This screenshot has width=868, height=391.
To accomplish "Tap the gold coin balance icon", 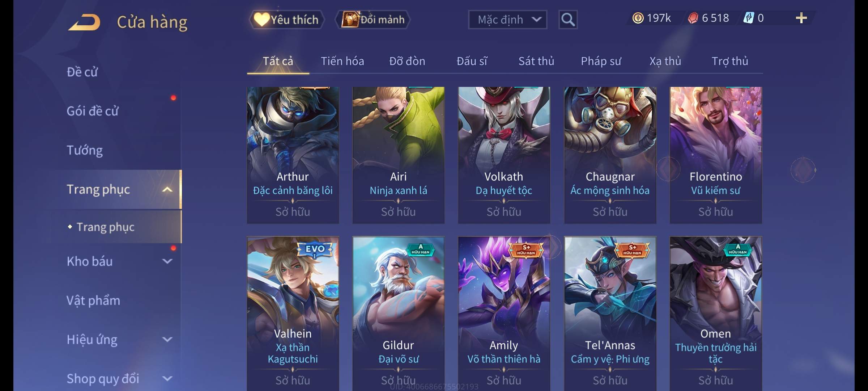I will 638,18.
